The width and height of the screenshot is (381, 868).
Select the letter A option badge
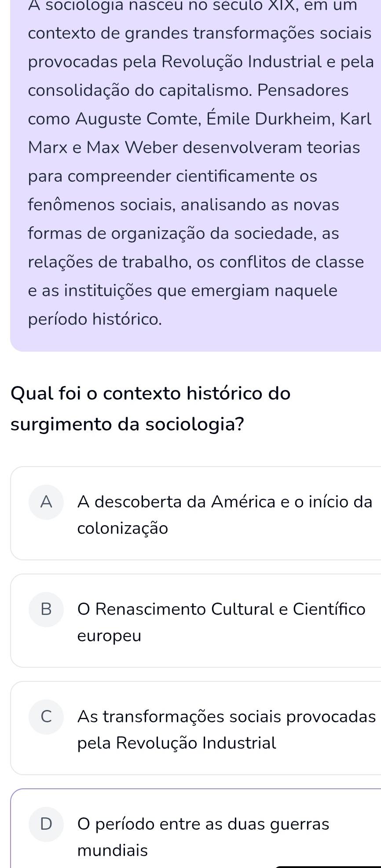coord(46,502)
